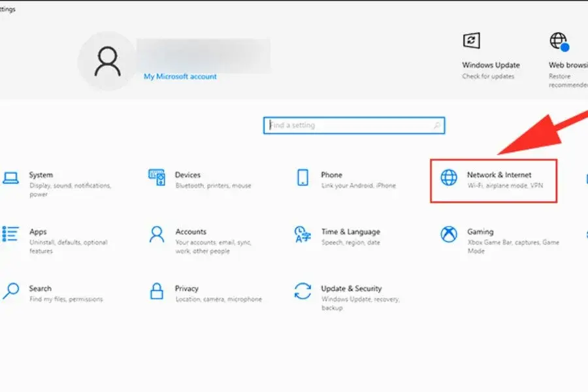Select the Phone icon
This screenshot has height=392, width=588.
pos(302,178)
